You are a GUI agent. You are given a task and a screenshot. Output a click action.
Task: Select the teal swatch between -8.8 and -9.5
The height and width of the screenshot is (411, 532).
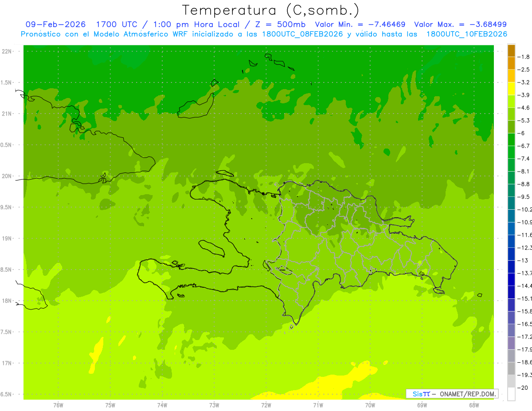point(511,191)
